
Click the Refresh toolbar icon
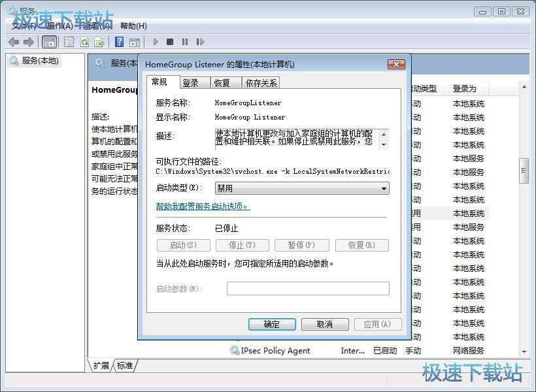coord(84,42)
